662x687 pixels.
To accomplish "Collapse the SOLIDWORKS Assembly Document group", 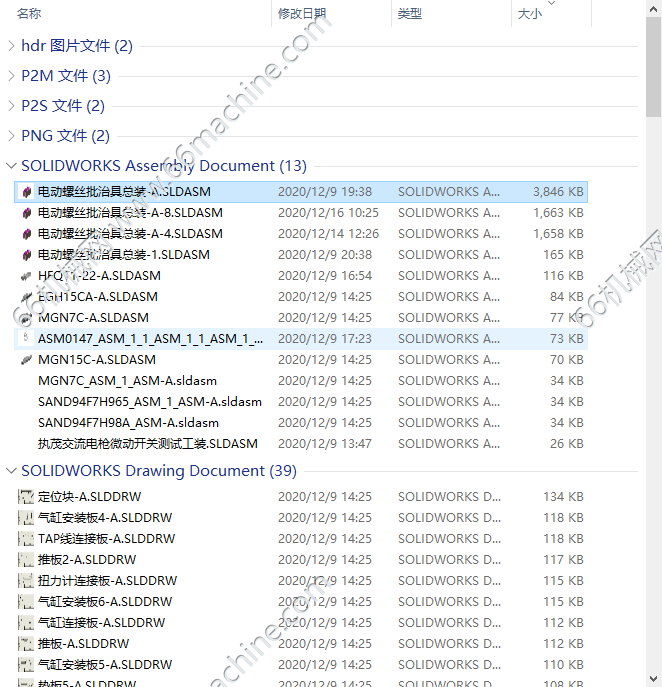I will coord(11,166).
